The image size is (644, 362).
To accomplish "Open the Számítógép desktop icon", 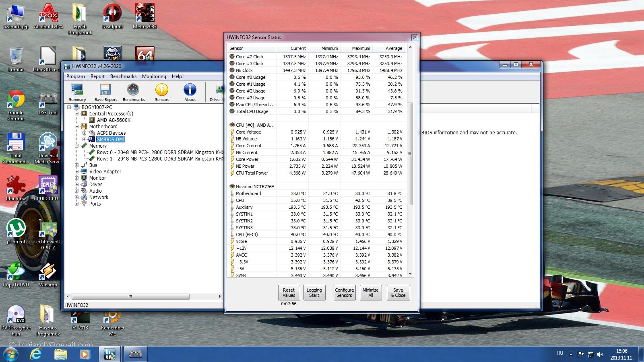I will click(16, 17).
